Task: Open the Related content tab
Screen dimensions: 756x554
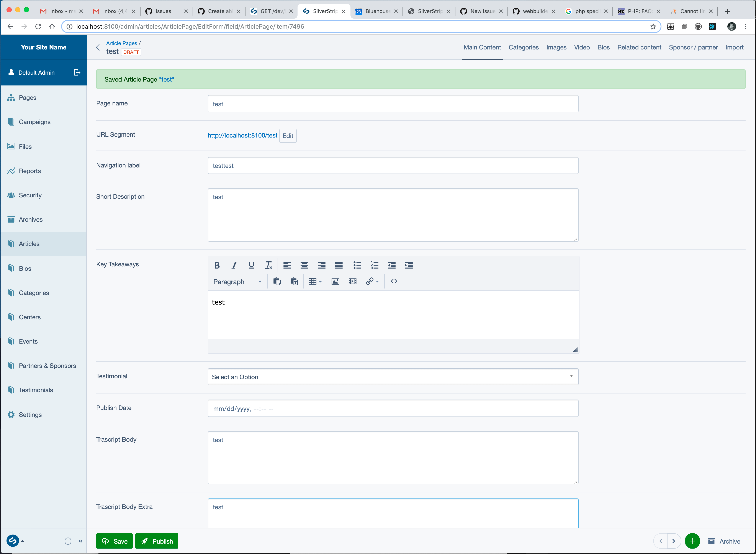Action: [x=639, y=48]
